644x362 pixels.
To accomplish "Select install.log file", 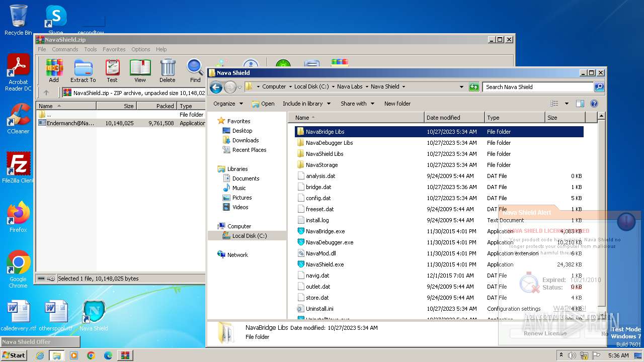I will [439, 220].
